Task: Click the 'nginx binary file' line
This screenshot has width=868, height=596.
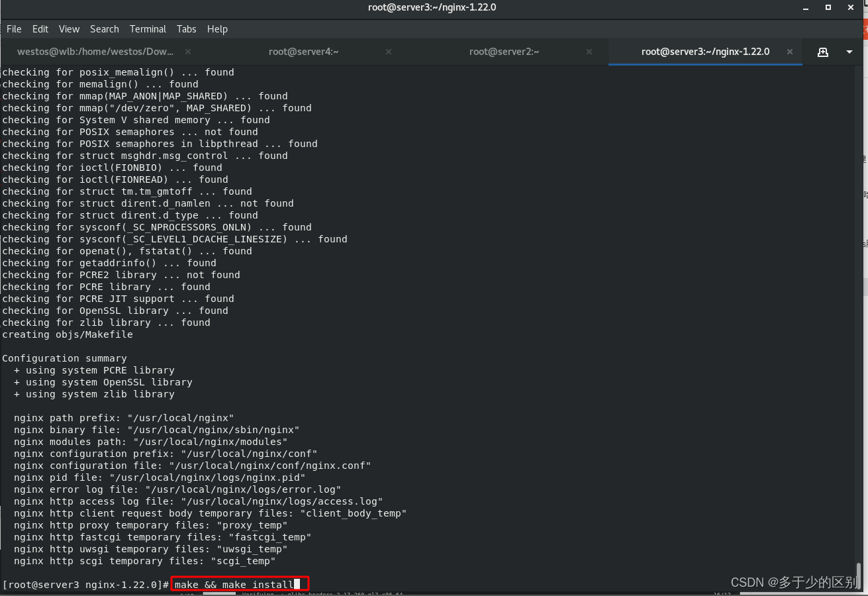Action: [157, 430]
